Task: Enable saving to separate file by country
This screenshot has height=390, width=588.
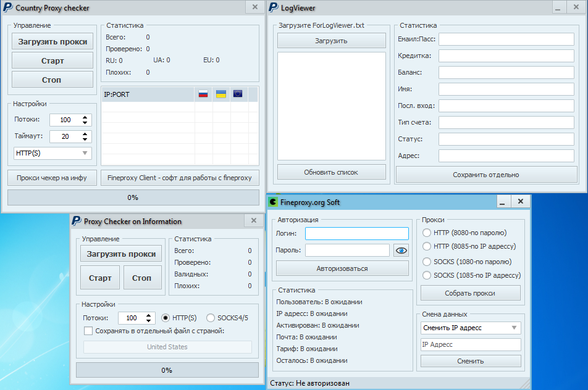Action: coord(88,331)
